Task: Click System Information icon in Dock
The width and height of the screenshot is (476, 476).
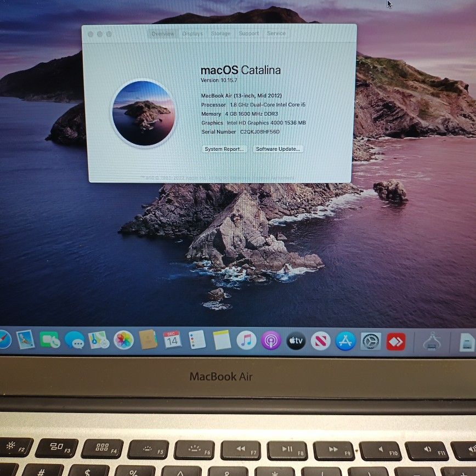Action: 432,342
